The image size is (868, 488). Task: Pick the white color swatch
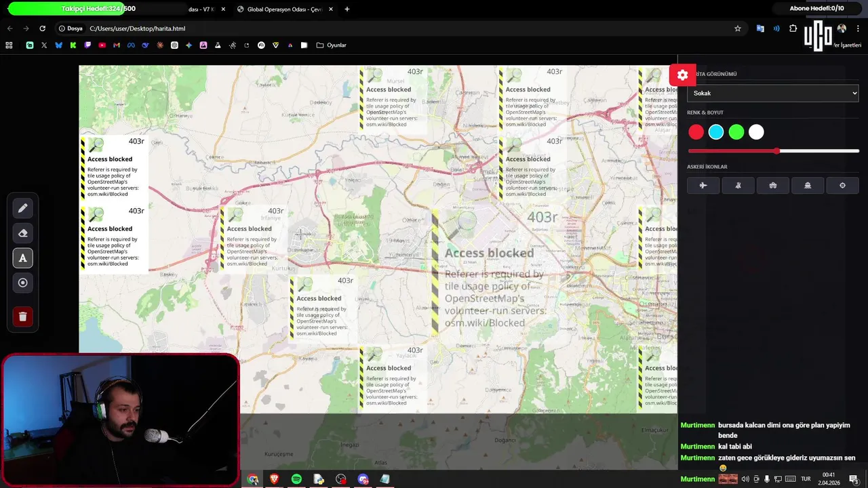tap(756, 132)
